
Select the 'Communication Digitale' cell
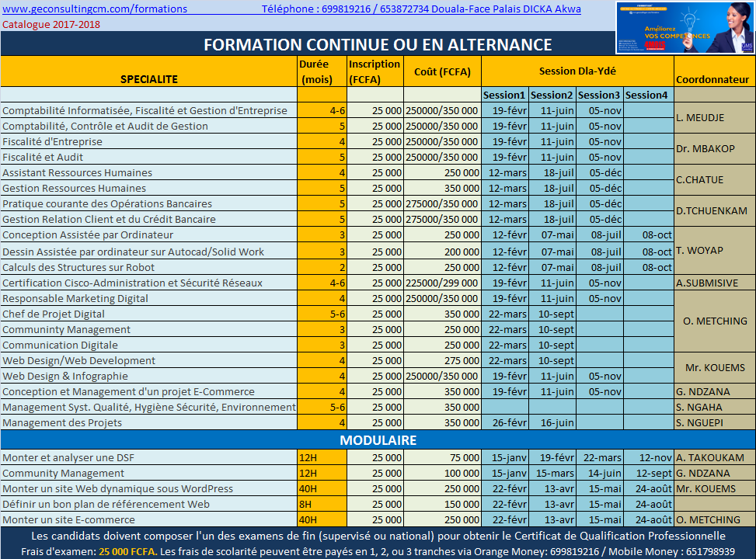pos(149,345)
